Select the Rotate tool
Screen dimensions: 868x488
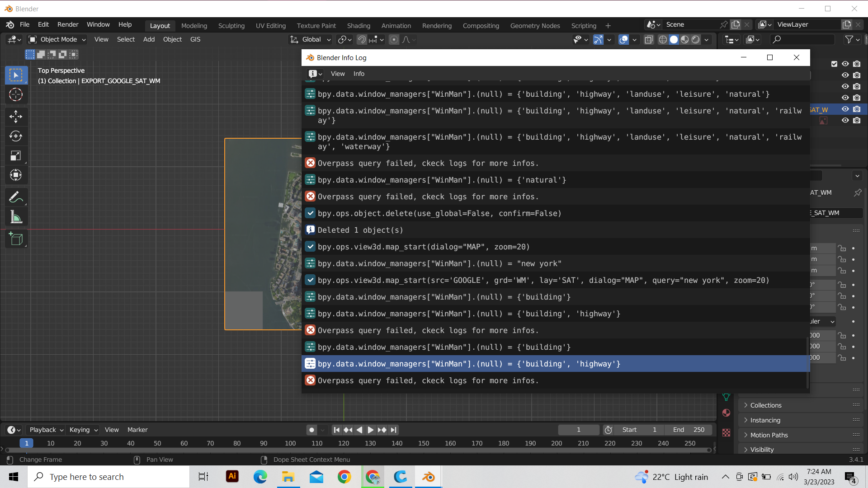tap(16, 136)
